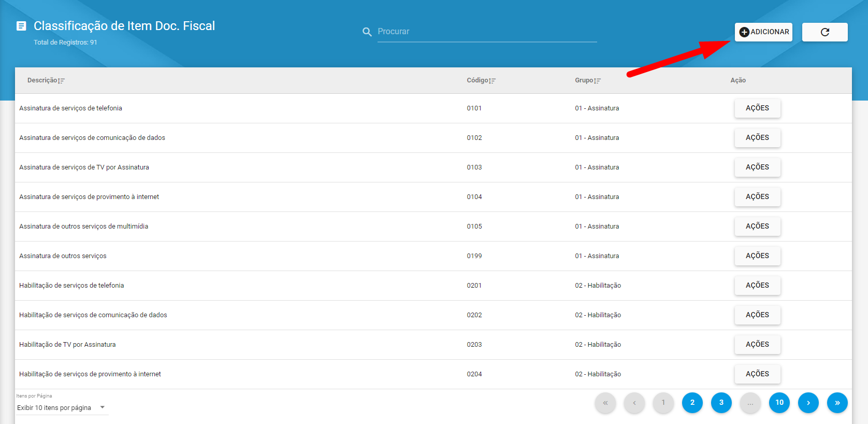Jump to last page double arrow
868x424 pixels.
point(837,403)
